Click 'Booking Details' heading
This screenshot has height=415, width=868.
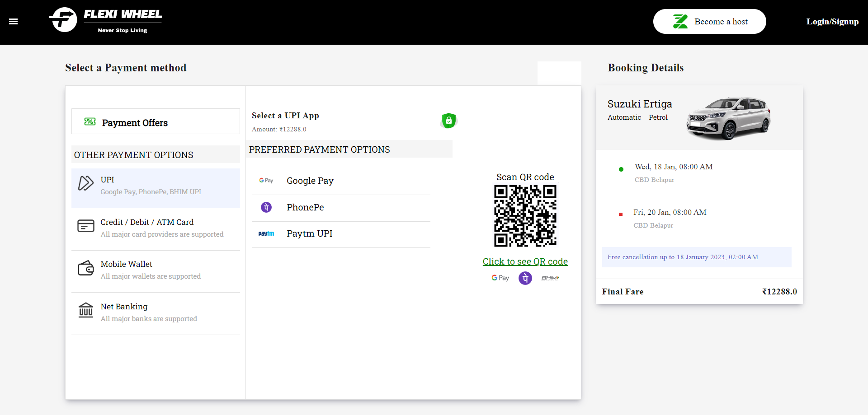point(646,68)
